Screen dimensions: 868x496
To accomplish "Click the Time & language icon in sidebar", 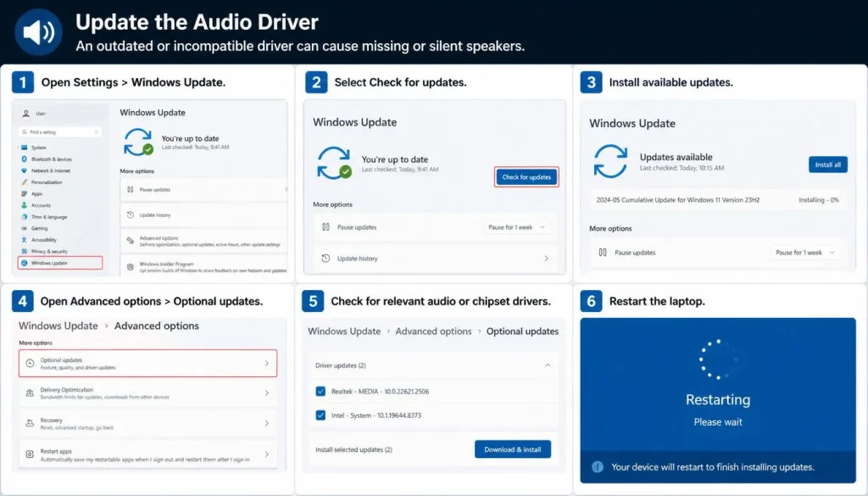I will coord(24,216).
